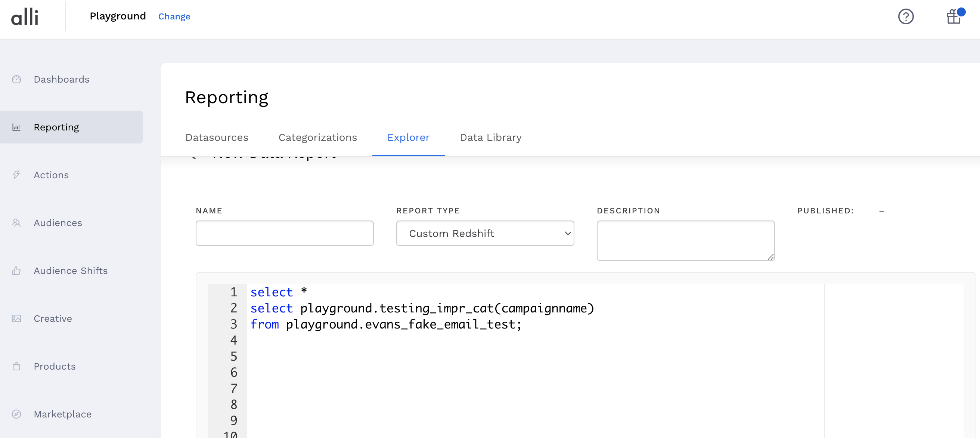
Task: Expand the Report Type dropdown
Action: 485,233
